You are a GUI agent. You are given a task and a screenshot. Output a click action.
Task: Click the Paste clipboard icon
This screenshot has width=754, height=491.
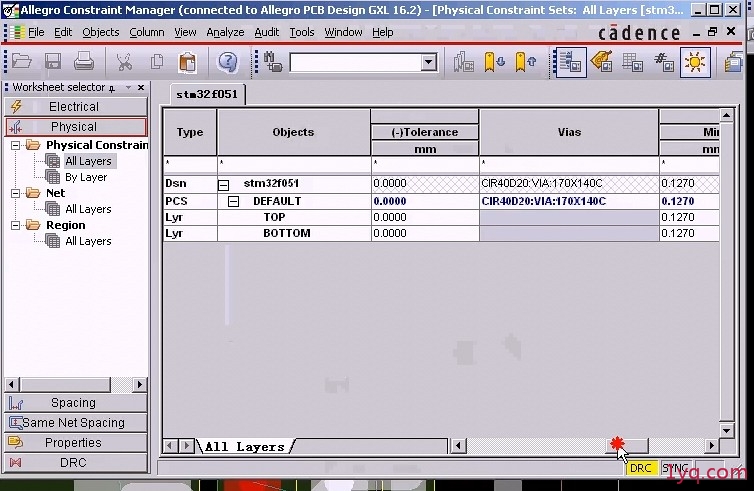(187, 62)
